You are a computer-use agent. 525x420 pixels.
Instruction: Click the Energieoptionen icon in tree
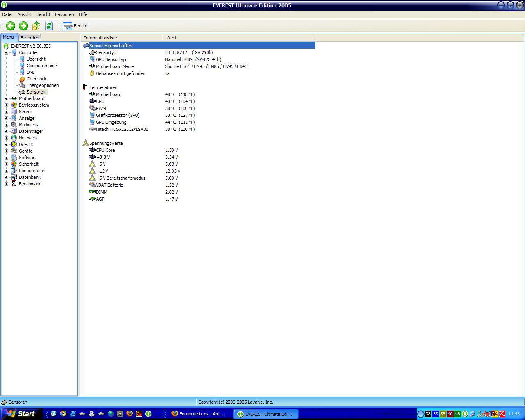pos(22,85)
